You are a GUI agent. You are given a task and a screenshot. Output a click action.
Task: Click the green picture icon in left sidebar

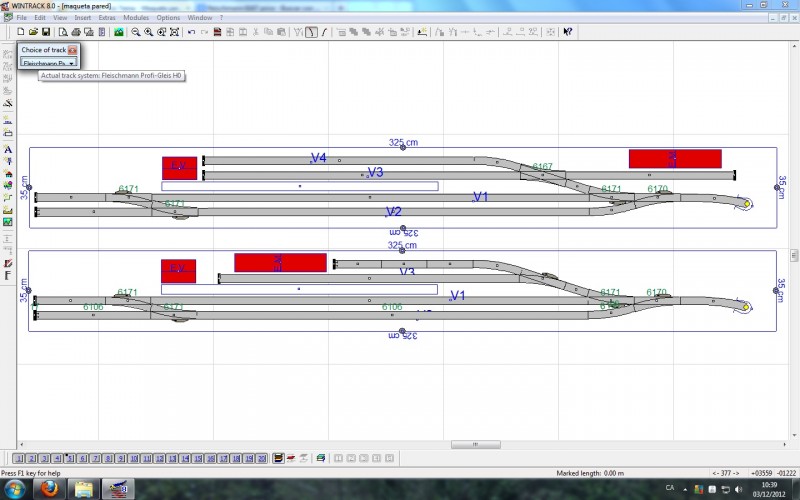coord(8,222)
